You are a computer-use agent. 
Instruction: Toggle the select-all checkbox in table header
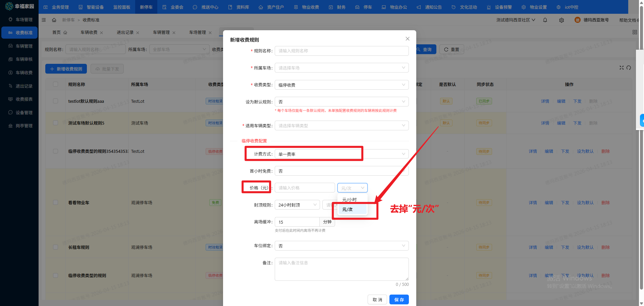56,84
